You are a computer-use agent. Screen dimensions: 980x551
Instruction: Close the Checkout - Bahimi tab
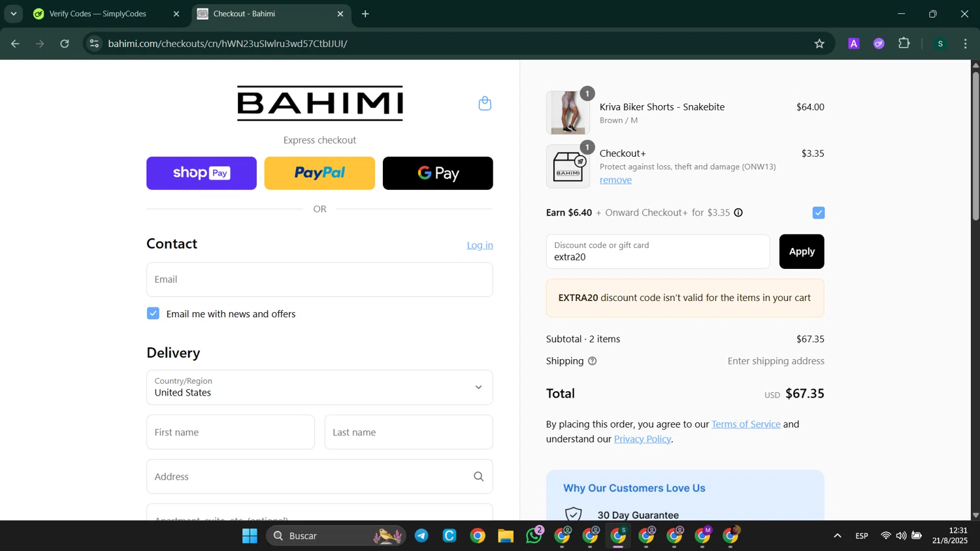[x=340, y=14]
